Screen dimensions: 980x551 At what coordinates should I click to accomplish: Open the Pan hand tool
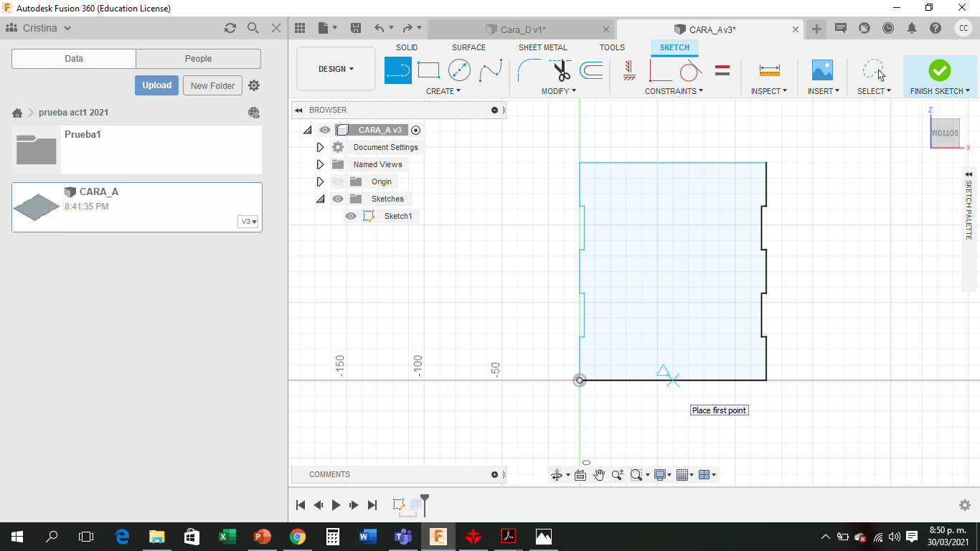pyautogui.click(x=599, y=475)
